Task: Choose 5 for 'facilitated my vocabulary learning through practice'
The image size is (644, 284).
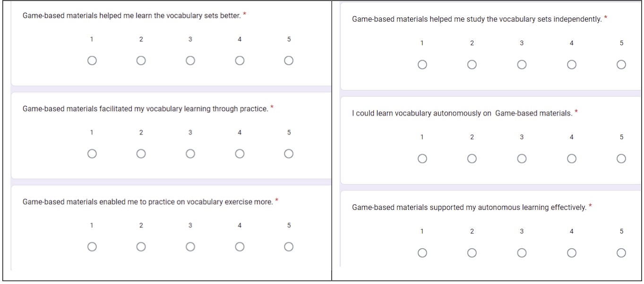Action: 289,154
